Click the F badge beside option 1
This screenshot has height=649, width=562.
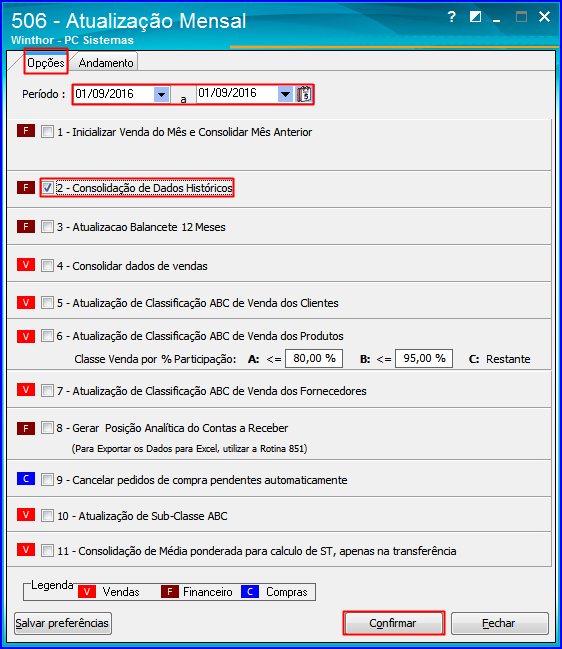tap(26, 131)
